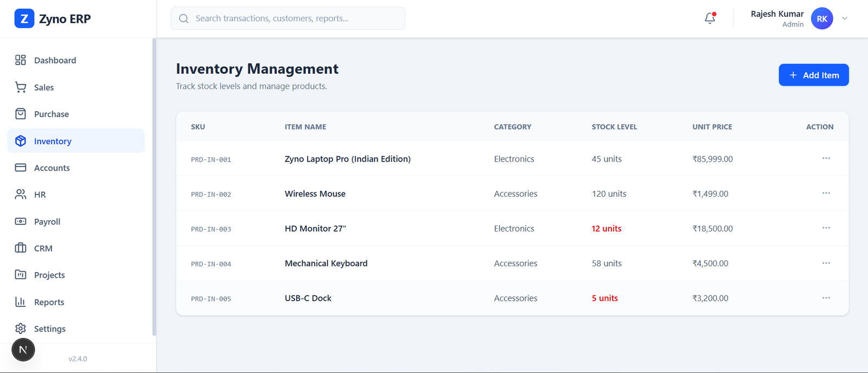868x373 pixels.
Task: Open actions menu for USB-C Dock
Action: [x=826, y=298]
